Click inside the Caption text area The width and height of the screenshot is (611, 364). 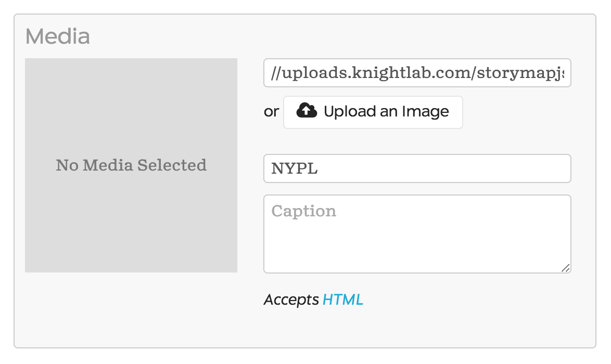click(x=417, y=234)
